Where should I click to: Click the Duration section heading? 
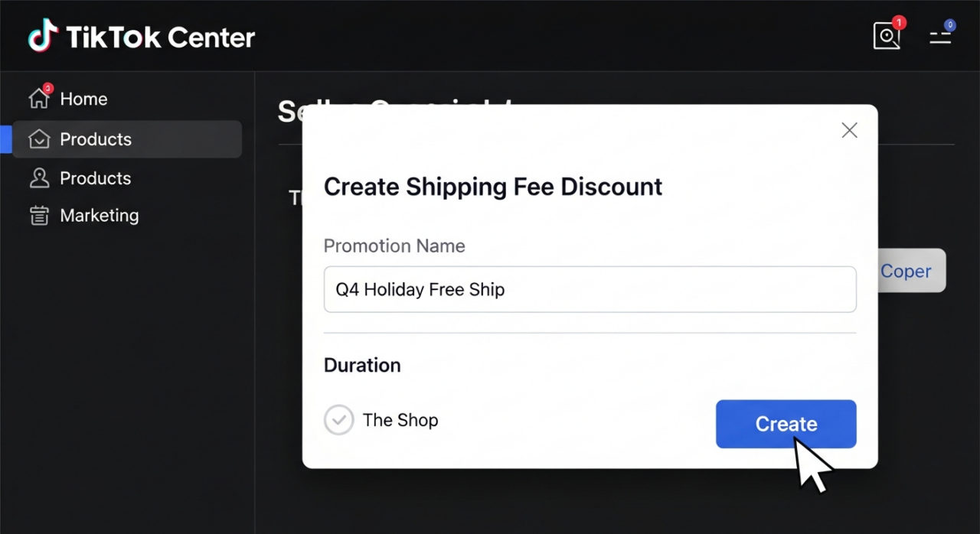coord(362,365)
